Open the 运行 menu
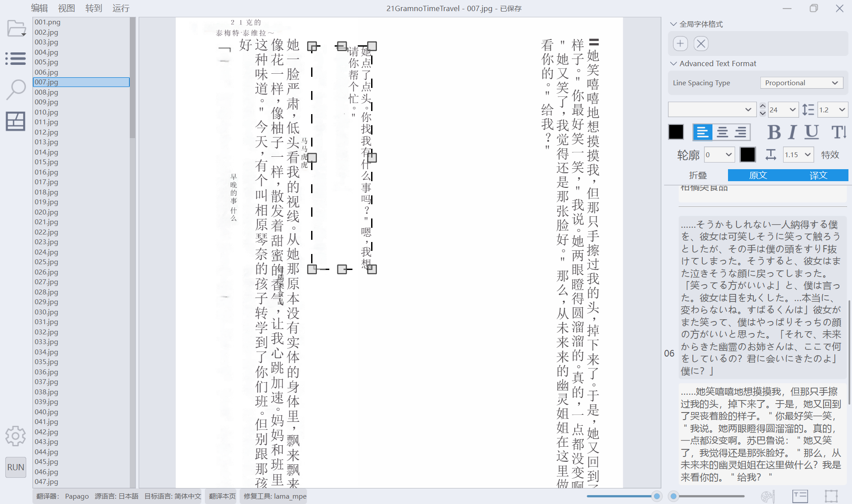 (x=121, y=8)
